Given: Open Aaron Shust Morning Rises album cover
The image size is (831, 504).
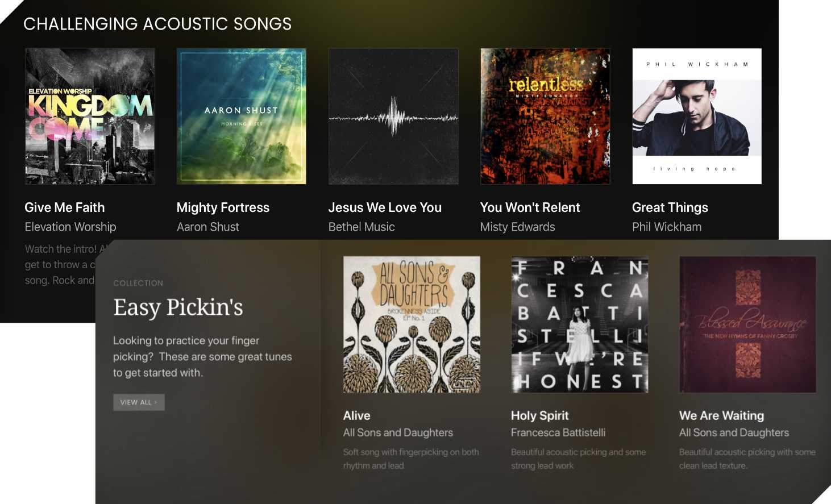Looking at the screenshot, I should pyautogui.click(x=242, y=116).
